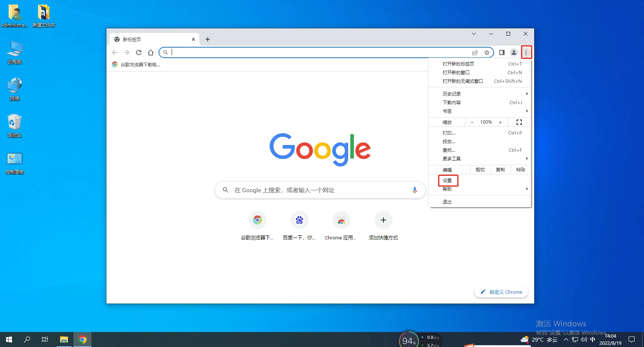This screenshot has height=347, width=644.
Task: Click the Google search input box
Action: (x=320, y=190)
